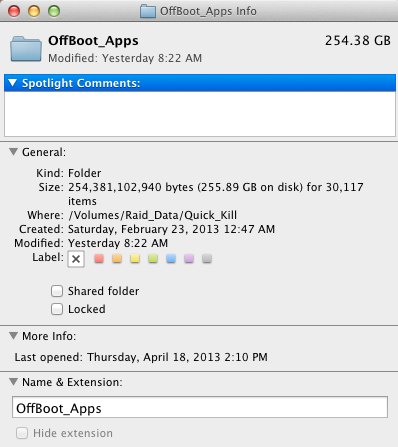Zoom the window with the green button
The width and height of the screenshot is (398, 447).
[x=54, y=11]
